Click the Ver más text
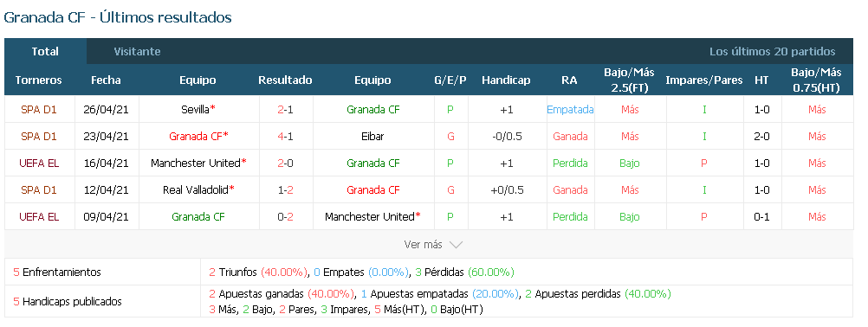This screenshot has height=327, width=868. point(424,244)
